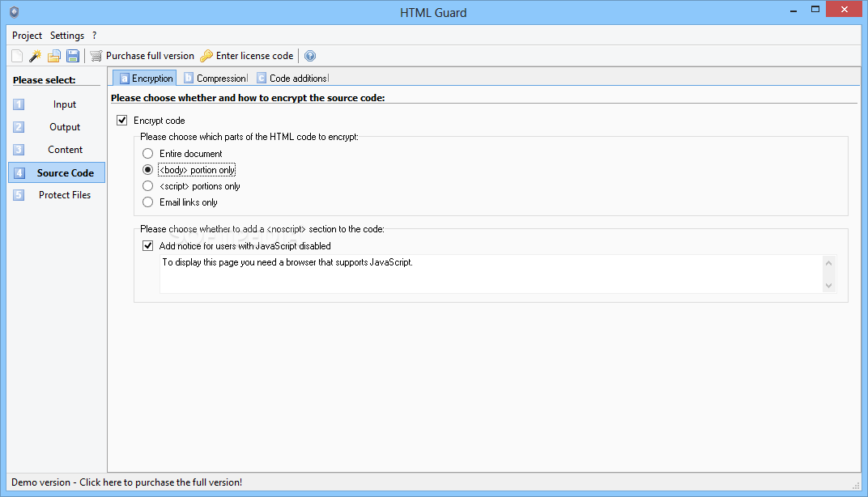Click inside the noscript notice text field
The width and height of the screenshot is (868, 497).
tap(491, 274)
